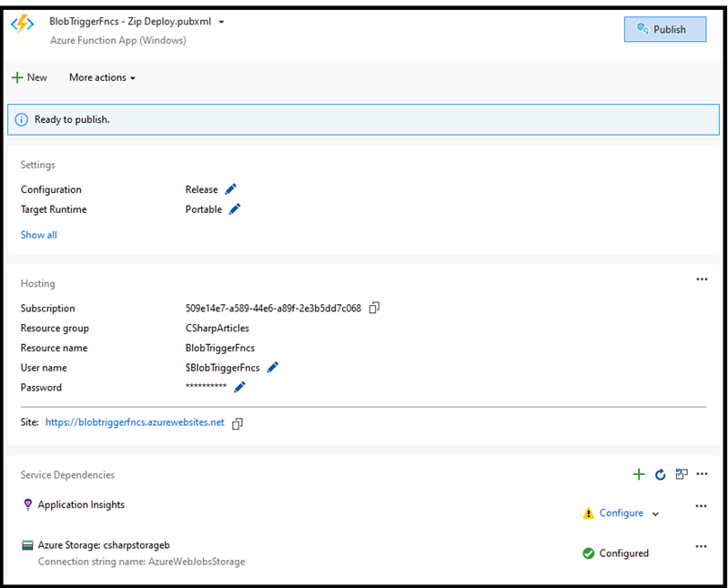
Task: Refresh service dependencies with the blue refresh icon
Action: click(x=660, y=474)
